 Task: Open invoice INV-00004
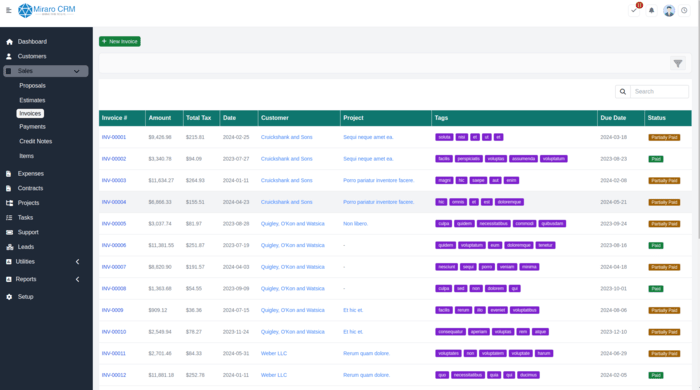click(114, 202)
